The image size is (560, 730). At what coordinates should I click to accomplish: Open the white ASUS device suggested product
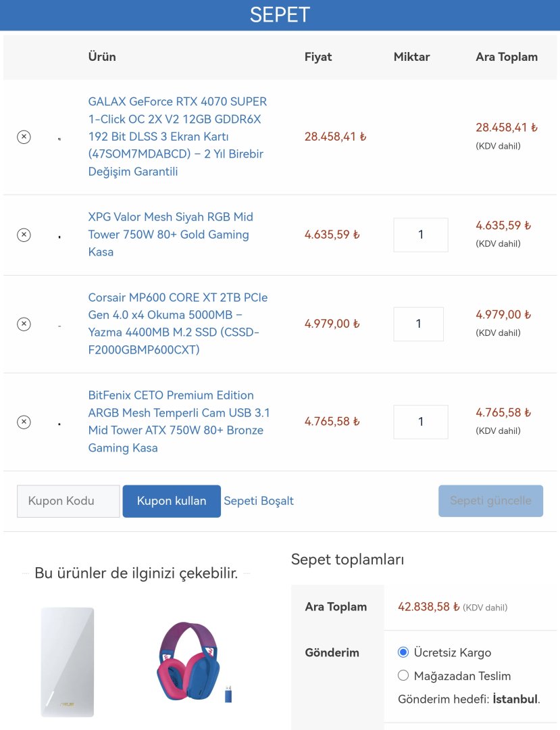click(68, 662)
